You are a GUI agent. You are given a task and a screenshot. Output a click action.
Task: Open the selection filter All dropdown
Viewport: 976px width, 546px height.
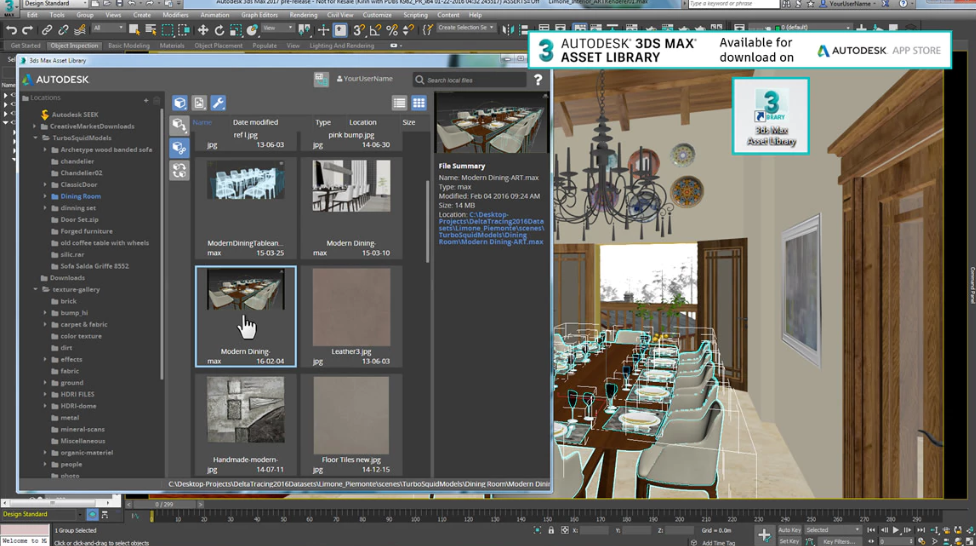point(107,28)
